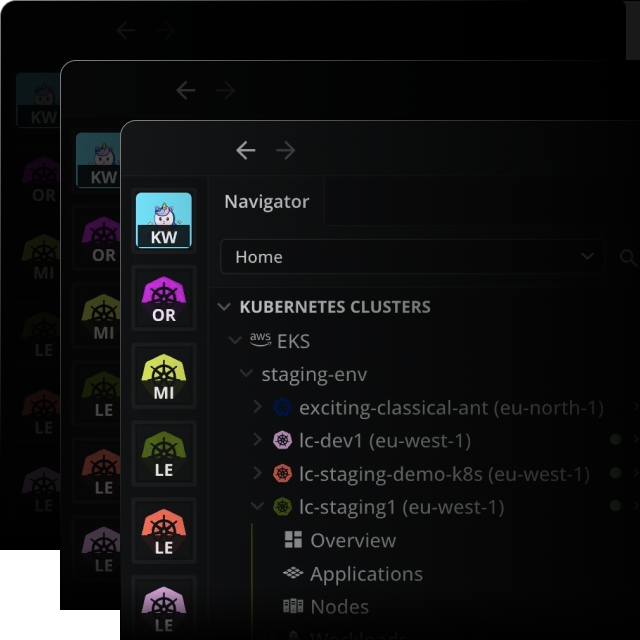The width and height of the screenshot is (640, 640).
Task: Click the Applications stack icon
Action: click(x=293, y=573)
